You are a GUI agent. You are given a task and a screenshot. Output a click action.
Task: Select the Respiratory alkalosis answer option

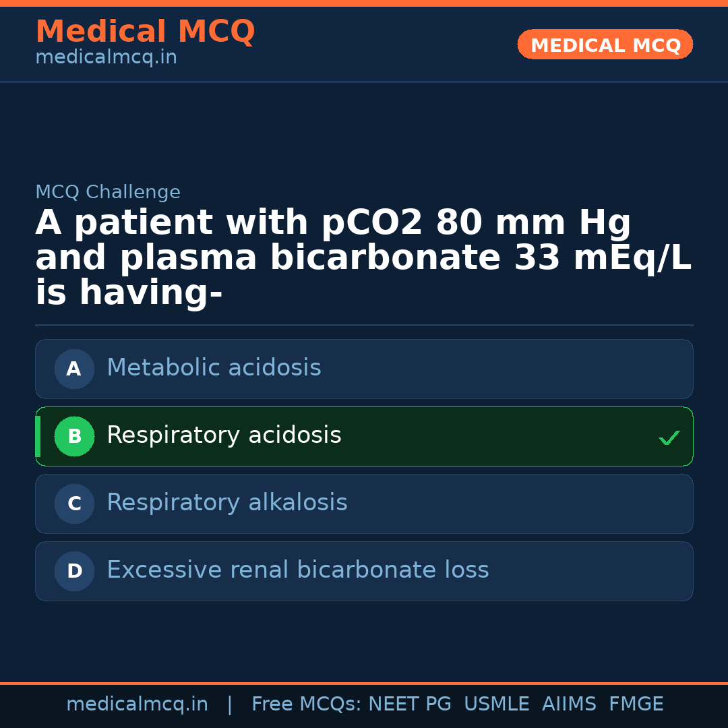click(364, 504)
